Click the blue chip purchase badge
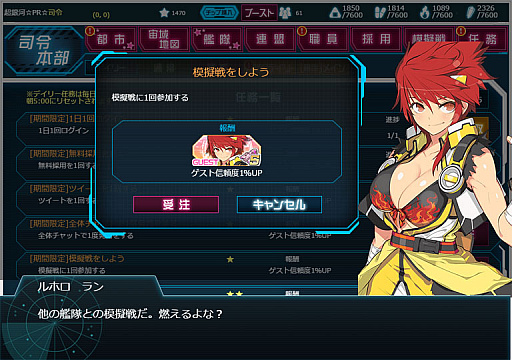512x360 pixels. 219,13
